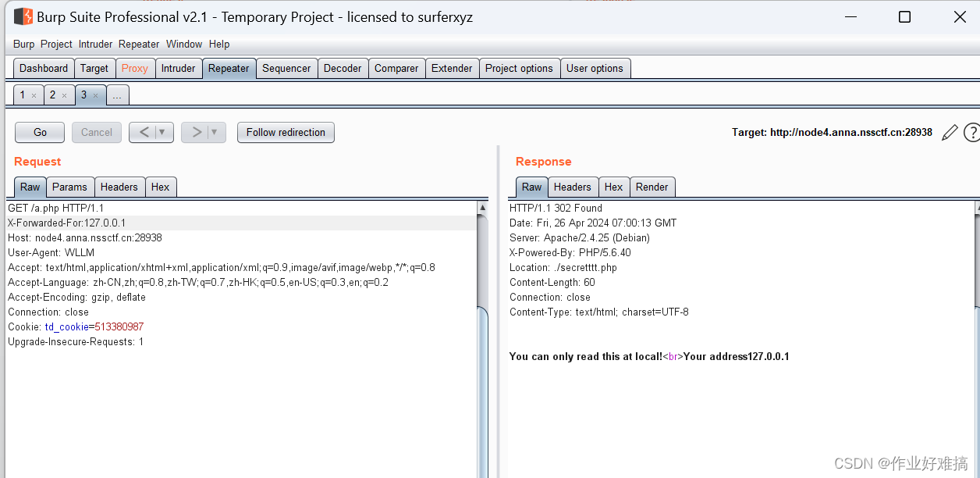Click the pencil icon to edit the target
Screen dimensions: 980x478
[949, 132]
